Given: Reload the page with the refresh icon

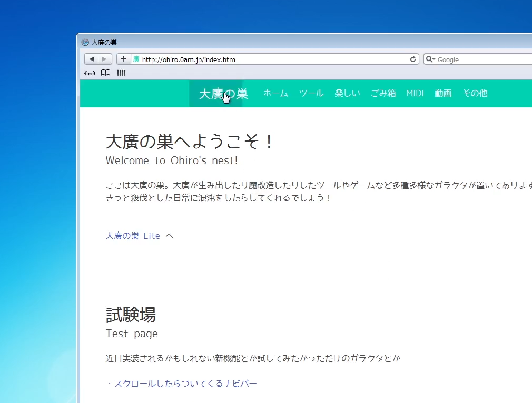Looking at the screenshot, I should point(413,59).
